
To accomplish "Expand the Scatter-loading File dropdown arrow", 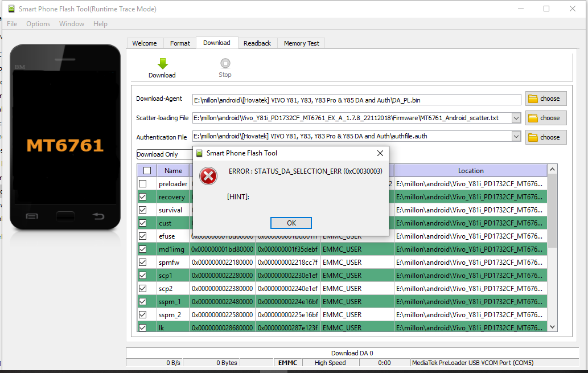I will (x=516, y=118).
